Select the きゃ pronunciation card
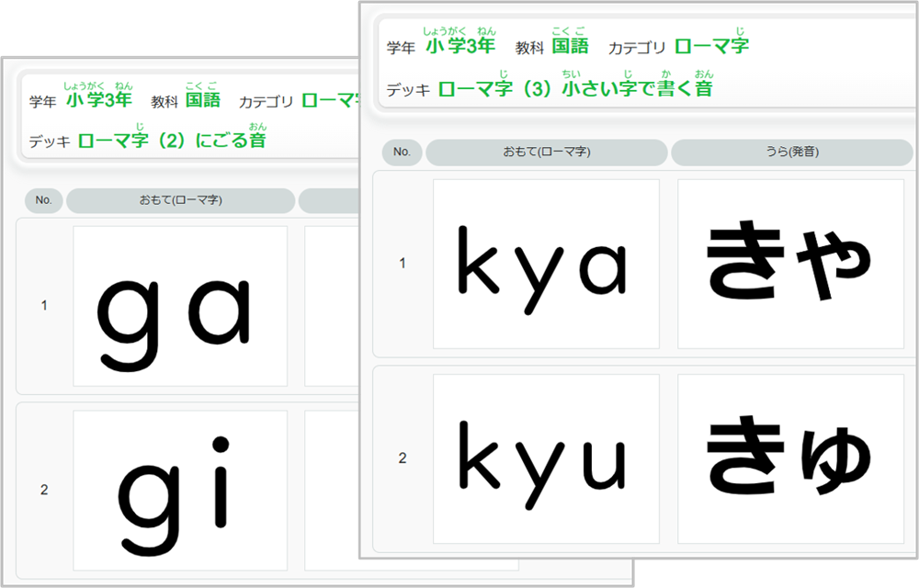 click(x=790, y=265)
